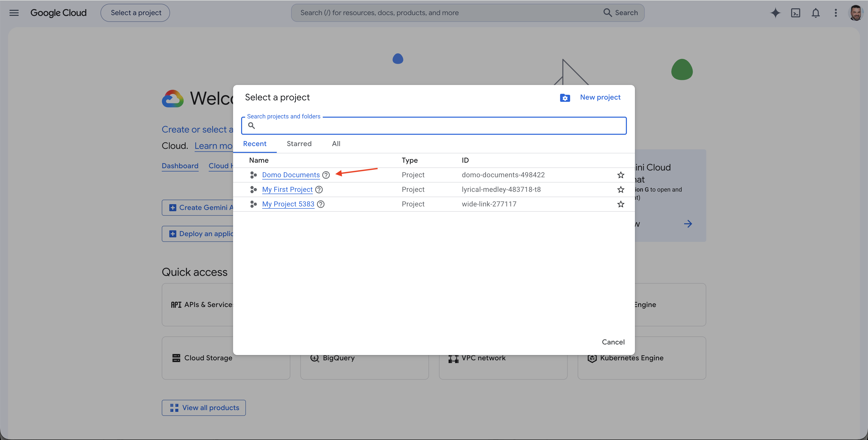Viewport: 868px width, 440px height.
Task: Click the Name column header
Action: [259, 160]
